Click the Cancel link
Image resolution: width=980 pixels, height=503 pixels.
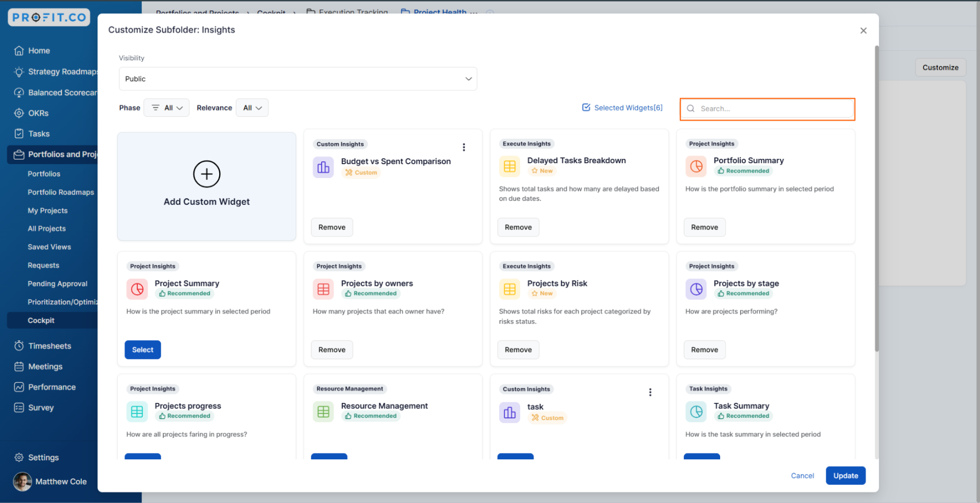[802, 476]
